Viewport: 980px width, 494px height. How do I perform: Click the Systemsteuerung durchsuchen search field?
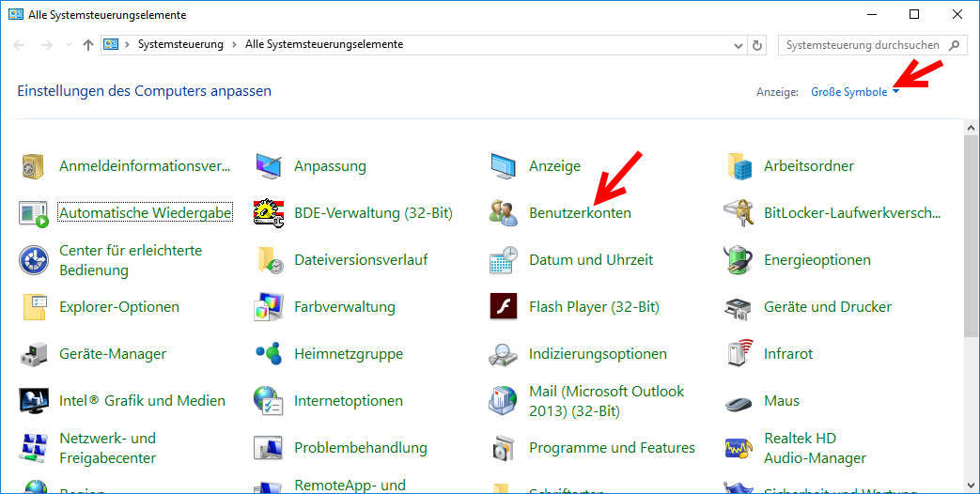point(862,45)
